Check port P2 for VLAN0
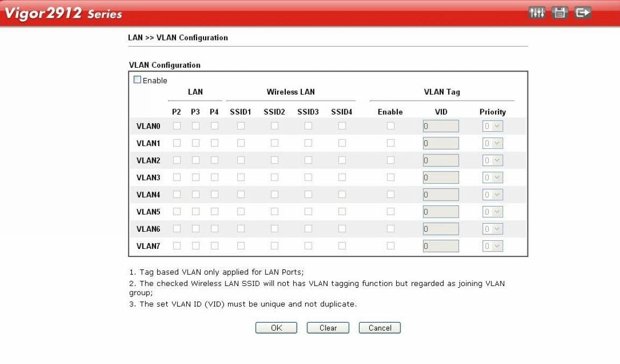Viewport: 620px width, 364px height. tap(177, 125)
